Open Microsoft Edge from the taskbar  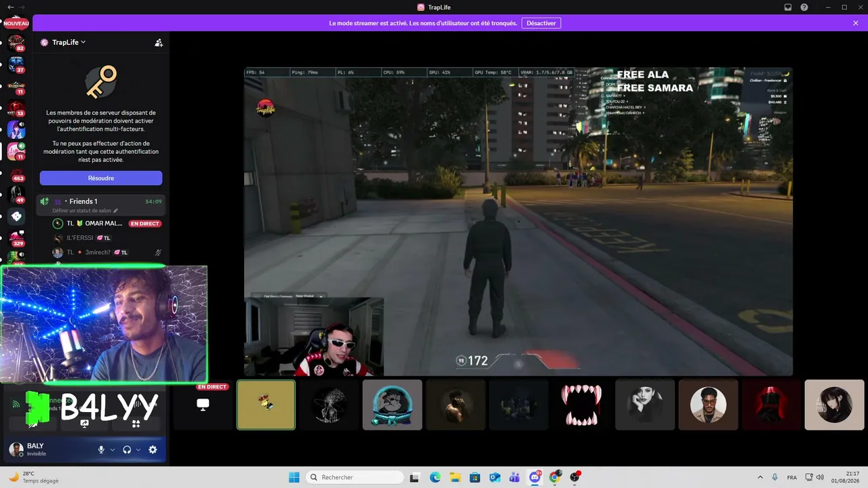[x=435, y=477]
